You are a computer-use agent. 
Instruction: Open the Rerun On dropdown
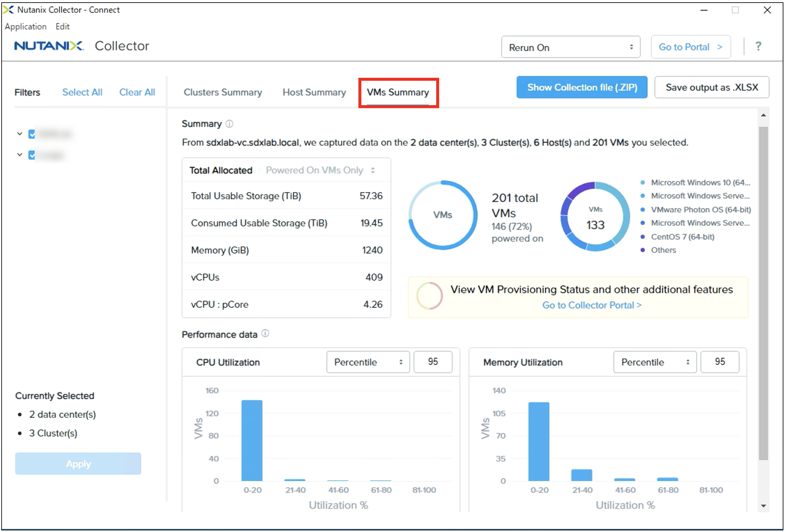570,47
